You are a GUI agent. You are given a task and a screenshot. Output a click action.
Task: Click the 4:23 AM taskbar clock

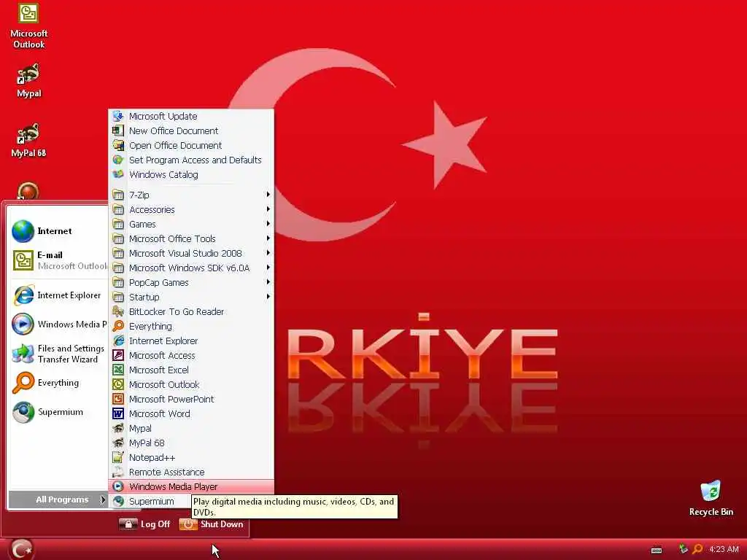pos(724,549)
